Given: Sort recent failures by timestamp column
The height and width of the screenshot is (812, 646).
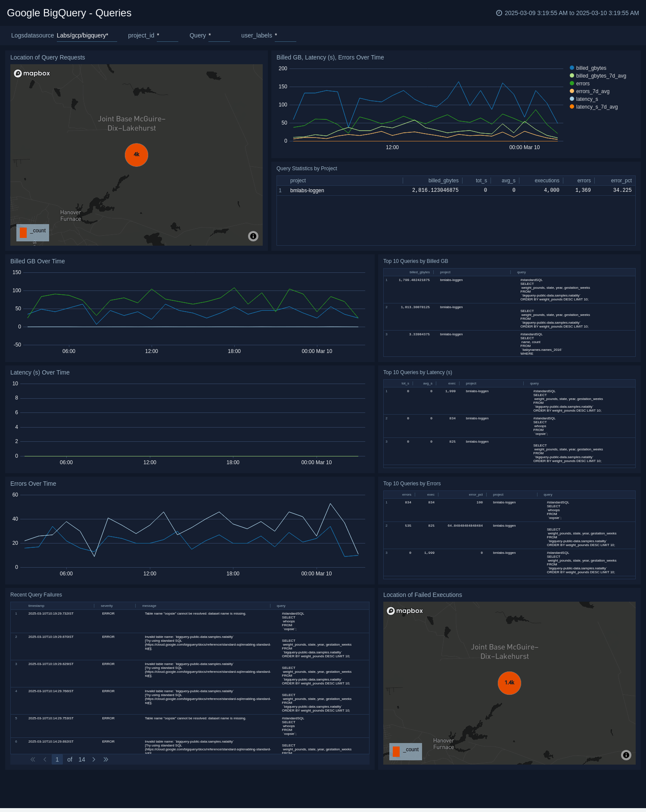Looking at the screenshot, I should coord(36,606).
